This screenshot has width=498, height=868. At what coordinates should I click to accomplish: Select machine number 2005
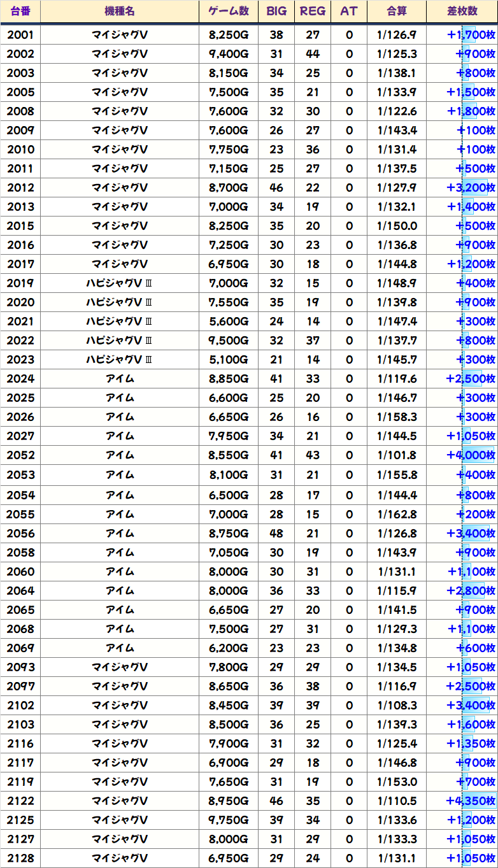20,92
